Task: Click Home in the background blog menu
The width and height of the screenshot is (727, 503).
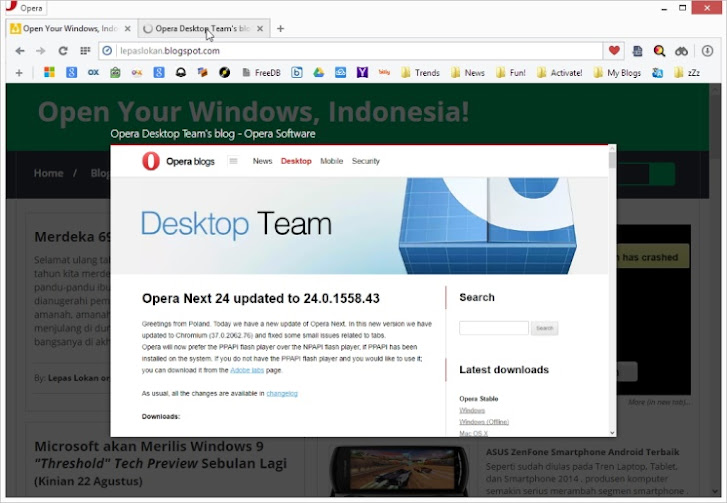Action: tap(49, 173)
